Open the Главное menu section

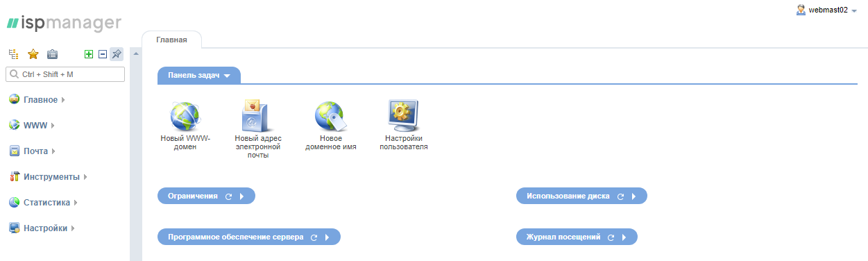pos(40,100)
